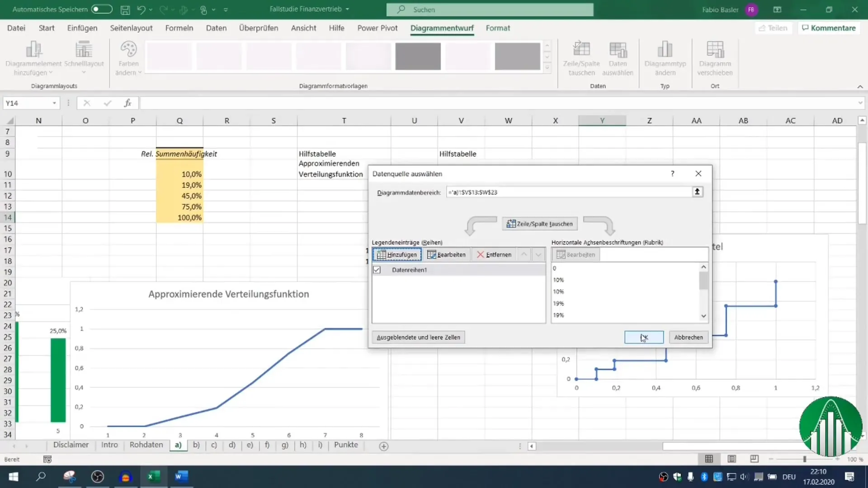Screen dimensions: 868x488
Task: Click range selector collapse icon
Action: point(697,192)
